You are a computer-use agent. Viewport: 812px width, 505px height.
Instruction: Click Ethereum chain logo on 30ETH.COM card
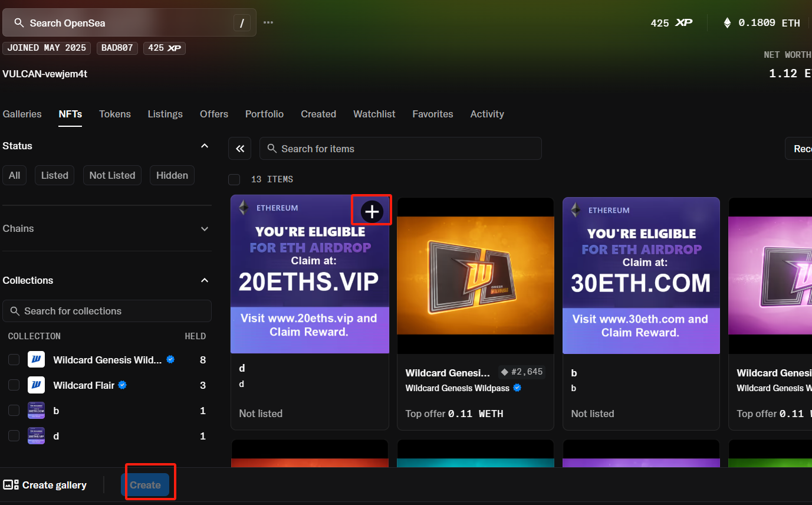tap(576, 210)
